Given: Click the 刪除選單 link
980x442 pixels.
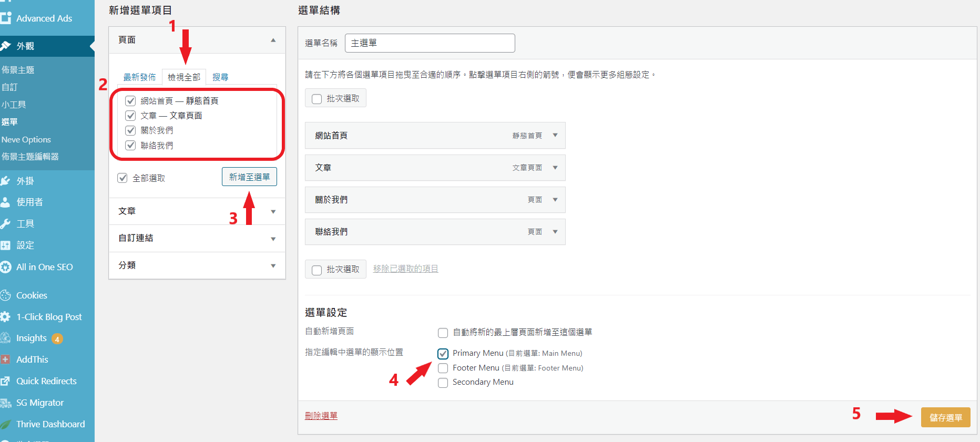Looking at the screenshot, I should [321, 416].
